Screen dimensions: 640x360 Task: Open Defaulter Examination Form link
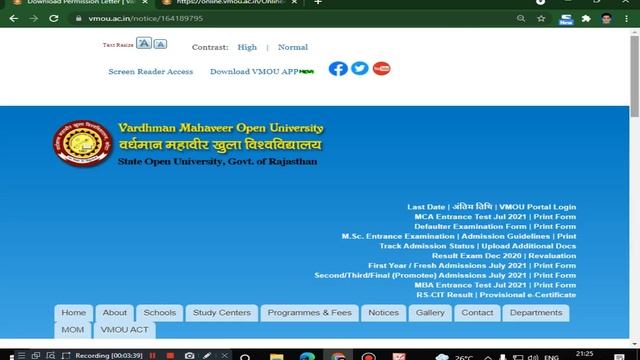470,227
